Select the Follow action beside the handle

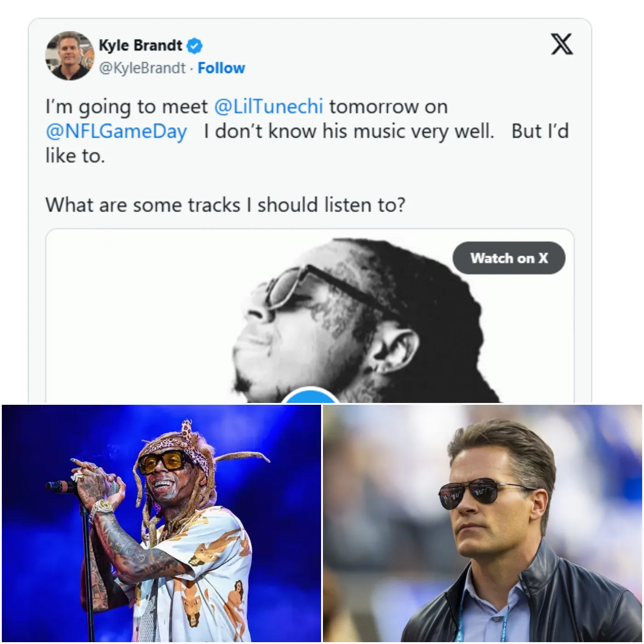(x=221, y=68)
